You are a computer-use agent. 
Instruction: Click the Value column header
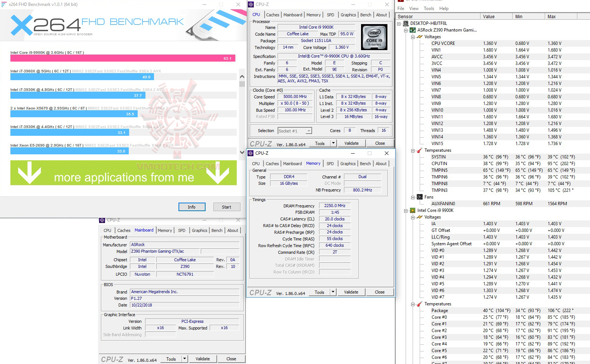pos(496,17)
